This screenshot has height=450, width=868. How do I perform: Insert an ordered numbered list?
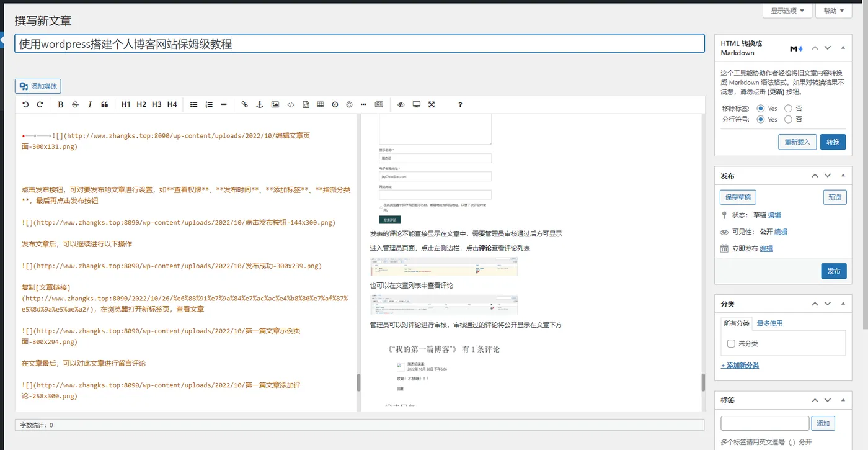click(x=209, y=104)
